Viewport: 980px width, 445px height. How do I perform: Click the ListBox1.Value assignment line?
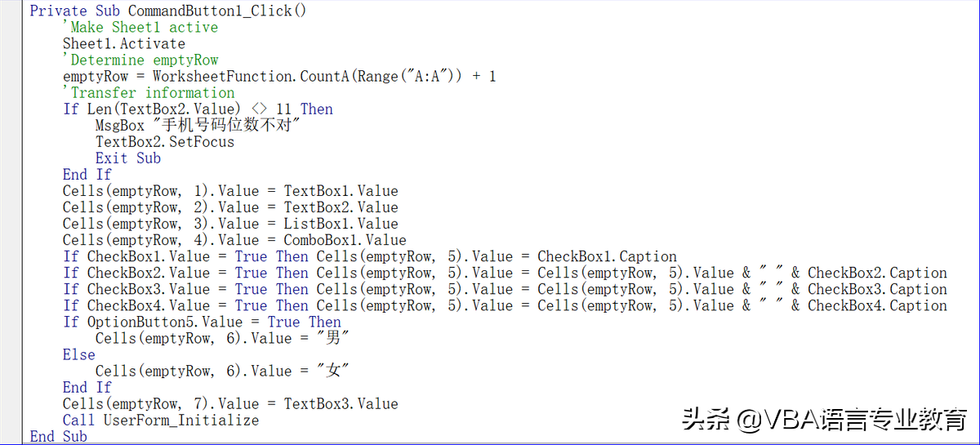point(230,223)
